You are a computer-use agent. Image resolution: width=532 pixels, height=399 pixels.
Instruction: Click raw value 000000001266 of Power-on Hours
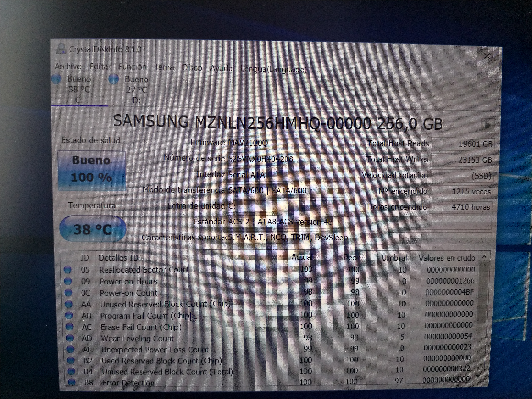coord(450,281)
